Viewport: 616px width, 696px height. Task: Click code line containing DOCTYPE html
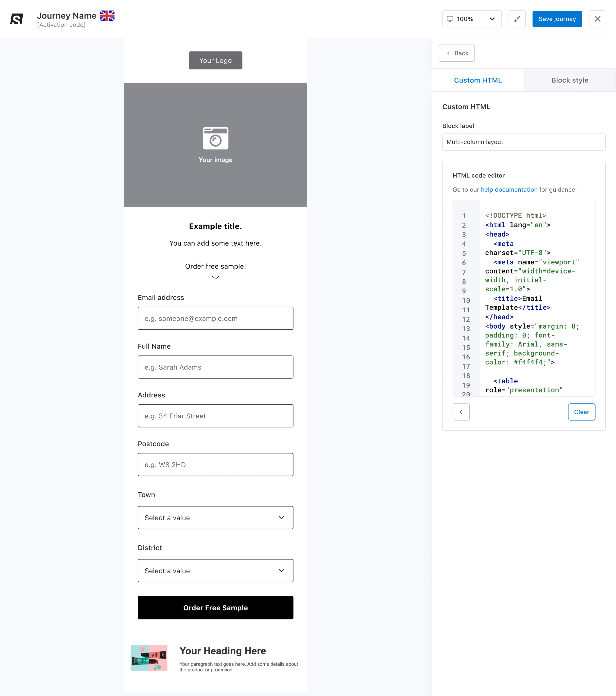[x=515, y=216]
